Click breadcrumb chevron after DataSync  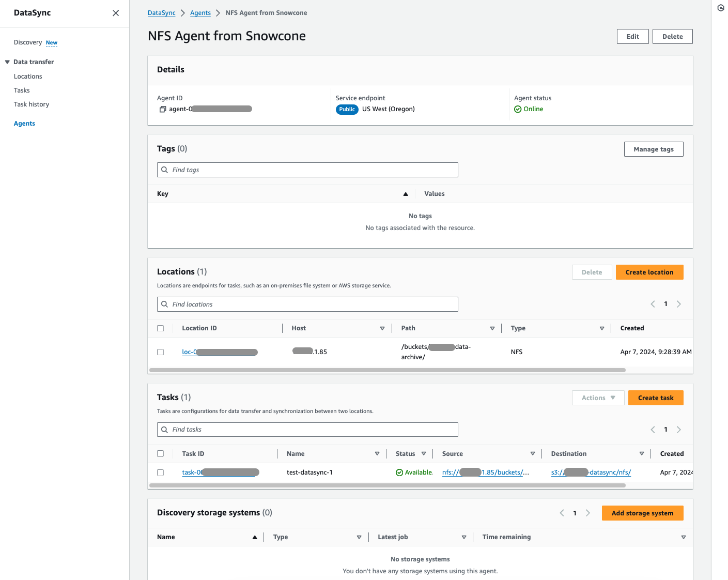point(183,13)
